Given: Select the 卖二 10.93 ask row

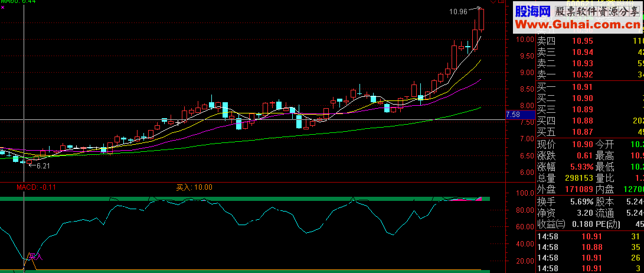Looking at the screenshot, I should [590, 63].
